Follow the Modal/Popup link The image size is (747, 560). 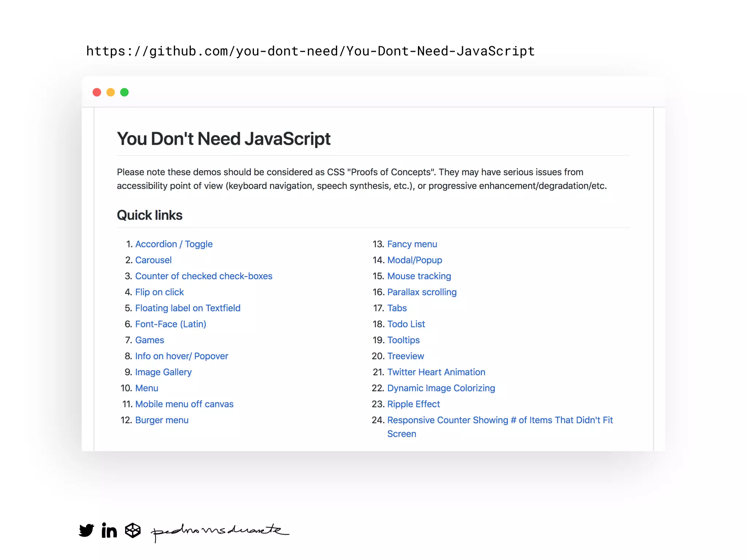click(x=415, y=260)
